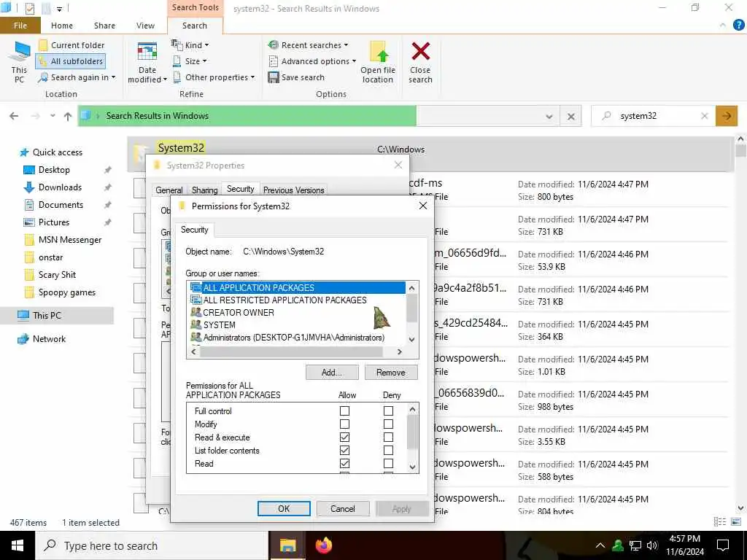Switch to the View ribbon tab
The width and height of the screenshot is (747, 560).
[x=145, y=26]
